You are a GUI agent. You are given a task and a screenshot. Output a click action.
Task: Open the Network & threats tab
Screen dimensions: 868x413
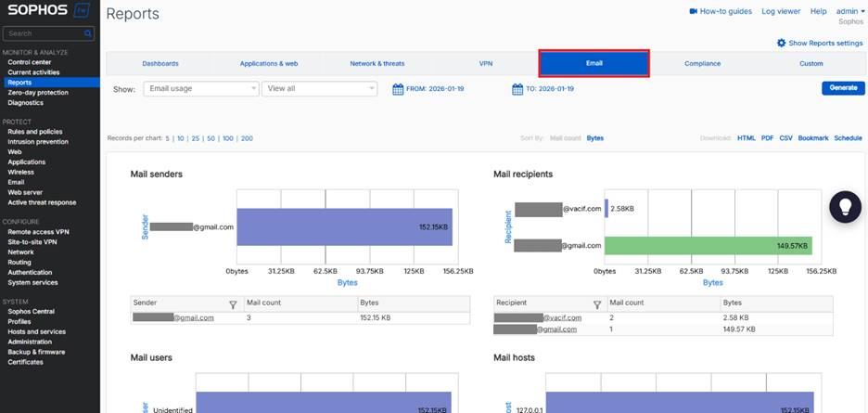[377, 64]
